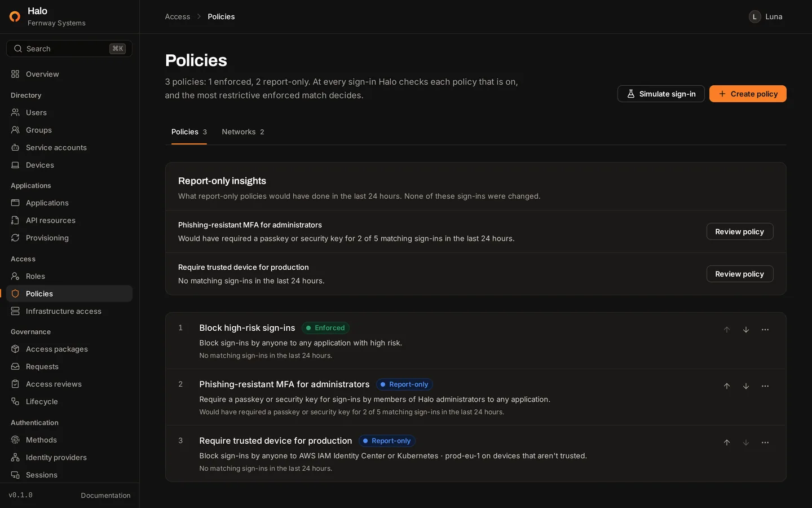Click the Require trusted device for production policy title
This screenshot has height=508, width=812.
point(276,441)
